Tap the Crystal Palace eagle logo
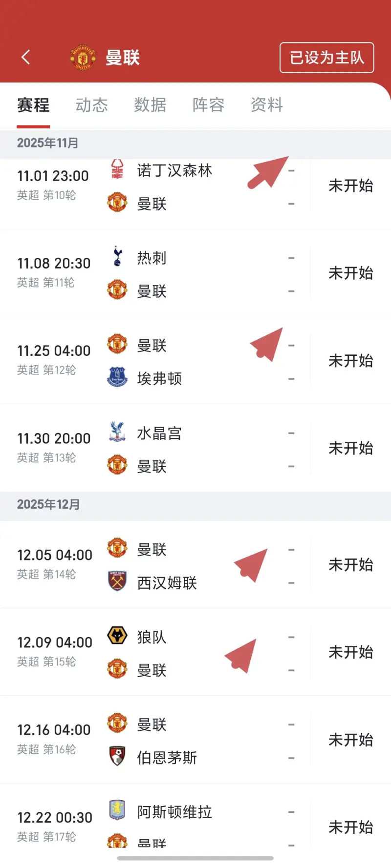The height and width of the screenshot is (868, 391). (x=117, y=432)
